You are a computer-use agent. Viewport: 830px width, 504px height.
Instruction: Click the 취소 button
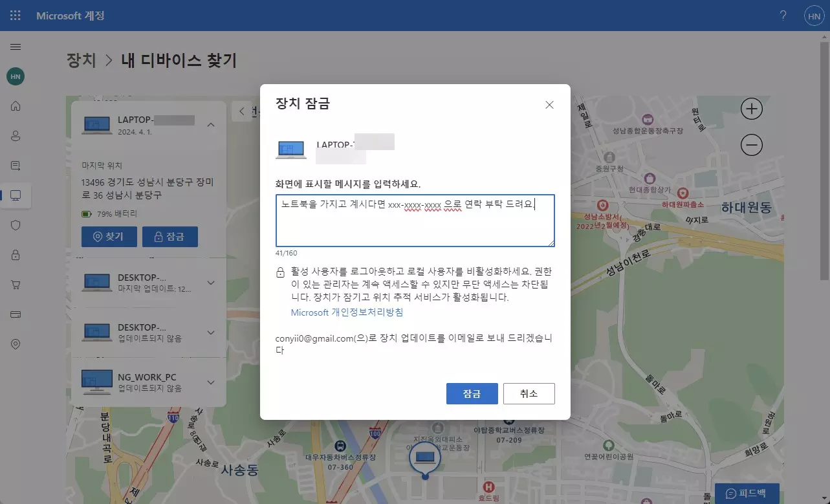click(529, 393)
